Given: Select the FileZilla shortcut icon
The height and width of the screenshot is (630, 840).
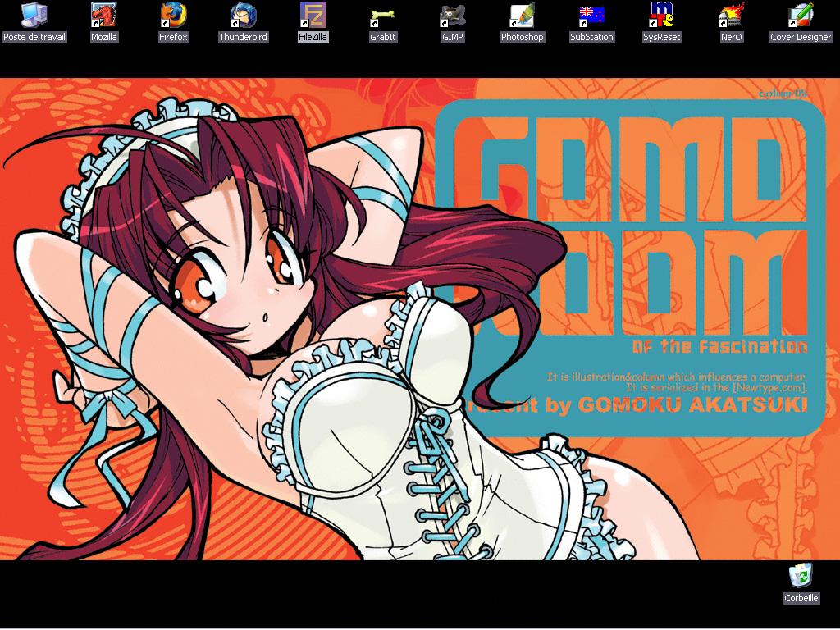Looking at the screenshot, I should pyautogui.click(x=313, y=15).
